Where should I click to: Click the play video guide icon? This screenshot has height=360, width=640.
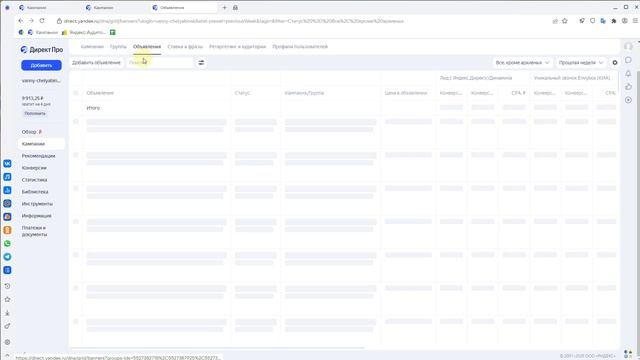628,100
